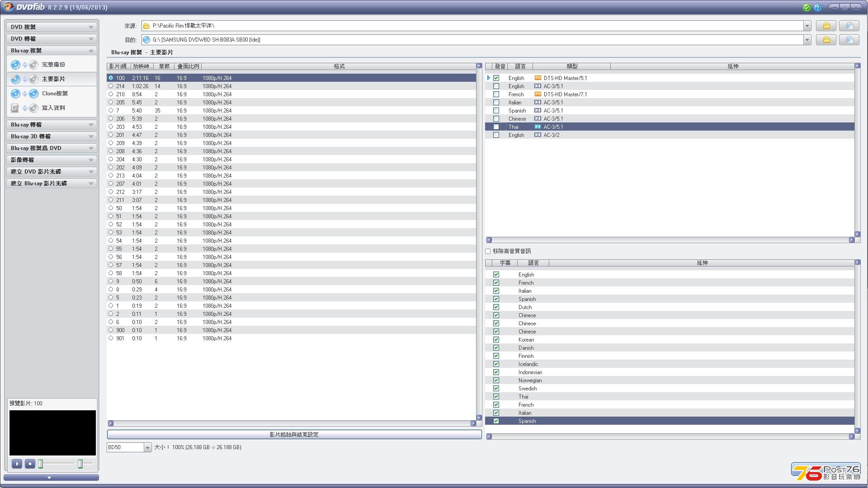Click the Dolby icon on Thai AC-3/5.1
The height and width of the screenshot is (488, 868).
538,127
